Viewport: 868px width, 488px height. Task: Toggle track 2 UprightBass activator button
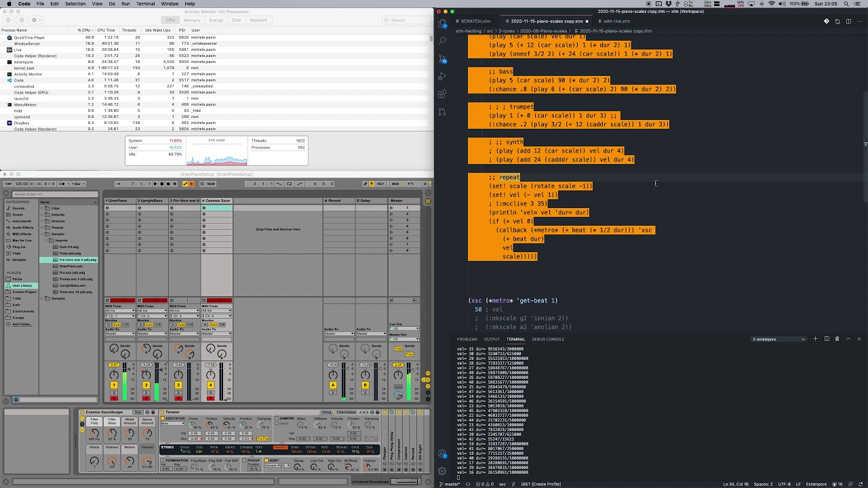pos(146,385)
